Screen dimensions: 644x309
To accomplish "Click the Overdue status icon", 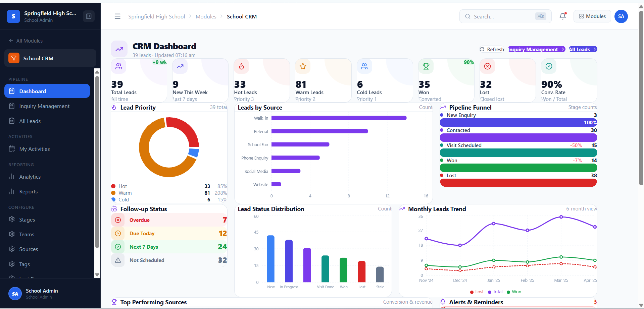I will click(118, 220).
